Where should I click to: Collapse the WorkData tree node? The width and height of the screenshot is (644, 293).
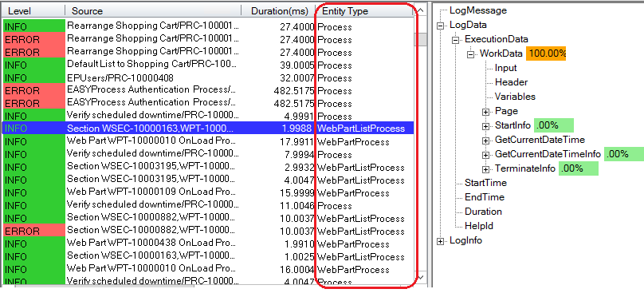tap(471, 54)
